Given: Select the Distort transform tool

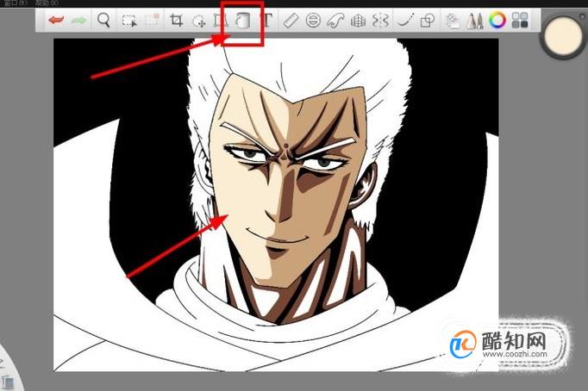Looking at the screenshot, I should point(221,20).
